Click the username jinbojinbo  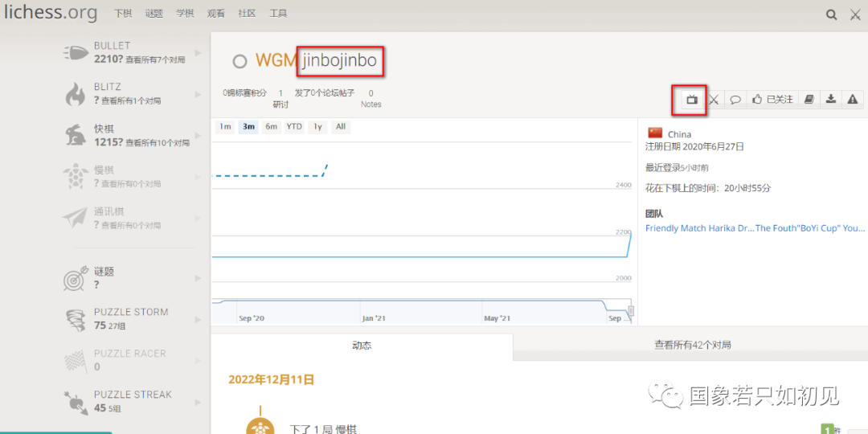point(339,61)
